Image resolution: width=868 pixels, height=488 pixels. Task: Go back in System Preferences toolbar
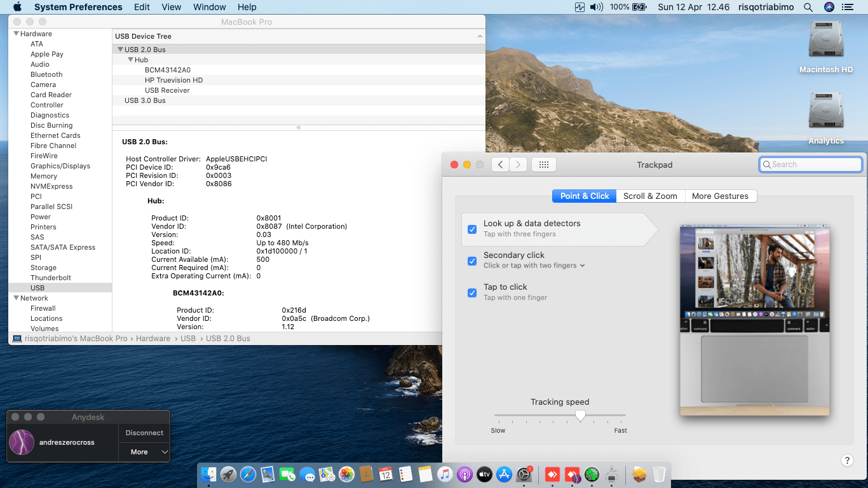[x=501, y=165]
